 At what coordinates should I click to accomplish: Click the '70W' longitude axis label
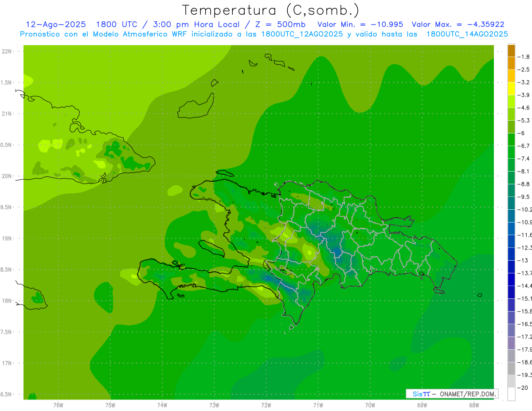click(x=370, y=405)
